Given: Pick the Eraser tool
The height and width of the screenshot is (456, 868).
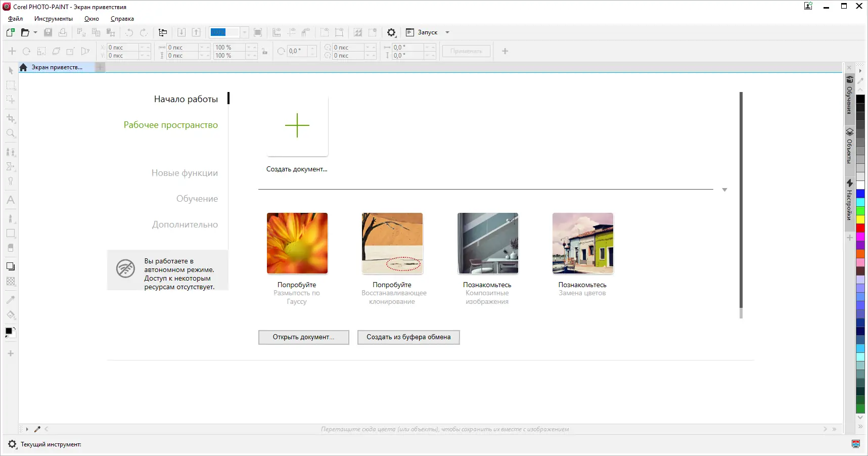Looking at the screenshot, I should click(x=11, y=248).
